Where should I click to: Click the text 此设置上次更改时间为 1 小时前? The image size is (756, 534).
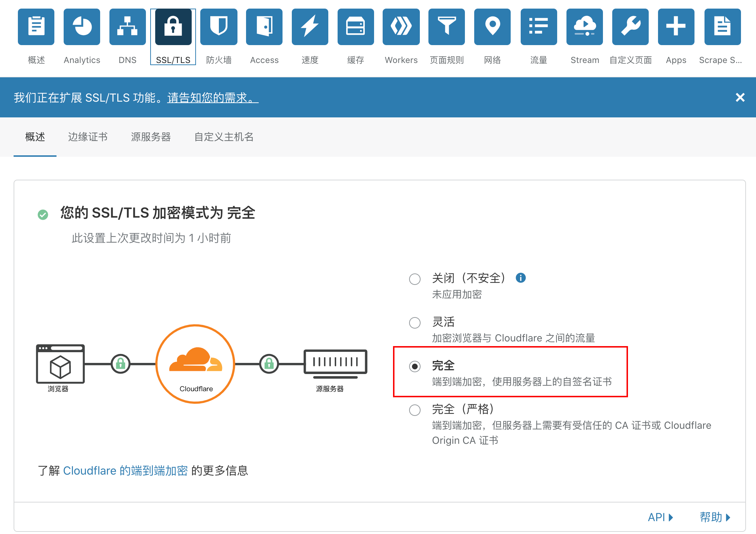pos(151,238)
